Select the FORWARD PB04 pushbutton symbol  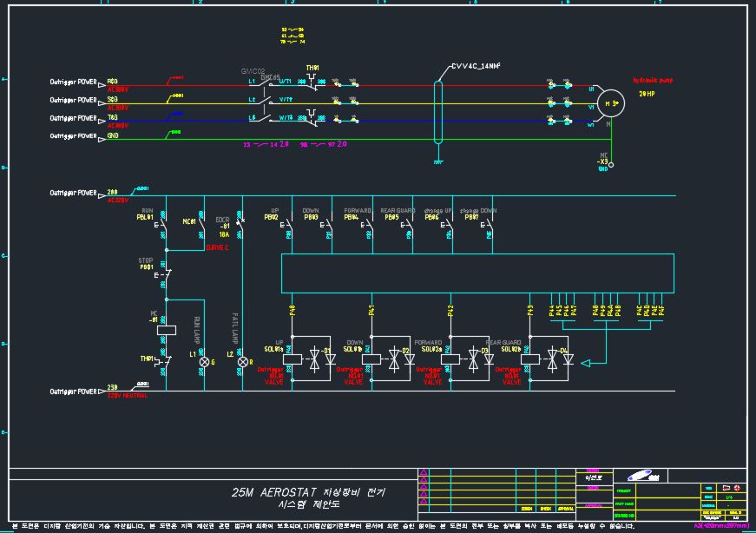pos(367,225)
